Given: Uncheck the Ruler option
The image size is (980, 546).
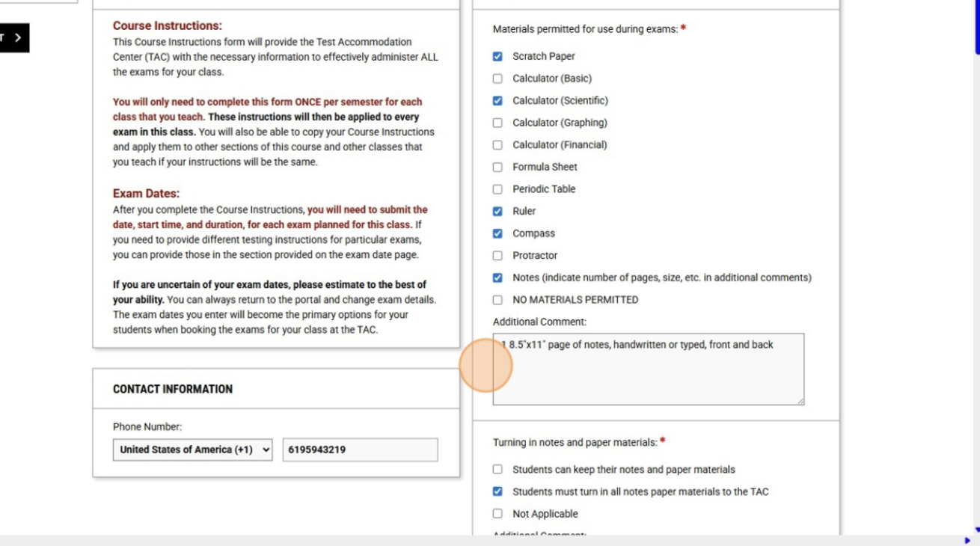Looking at the screenshot, I should (x=497, y=211).
